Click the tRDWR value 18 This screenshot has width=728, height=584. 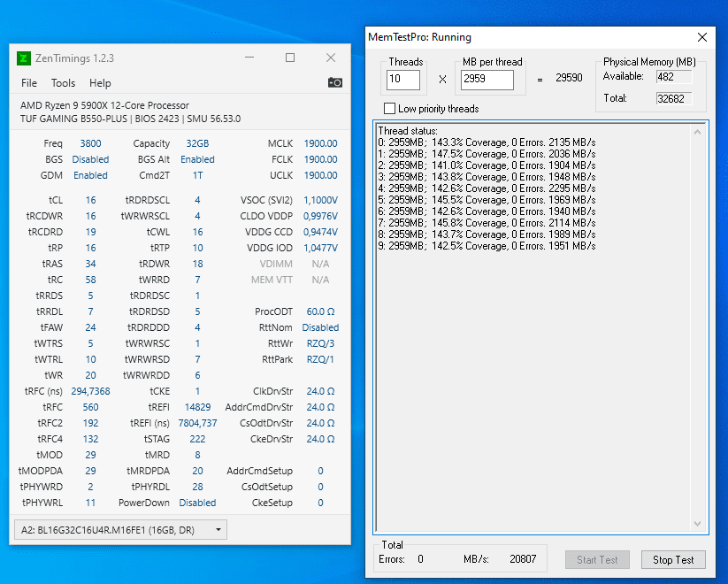[197, 264]
